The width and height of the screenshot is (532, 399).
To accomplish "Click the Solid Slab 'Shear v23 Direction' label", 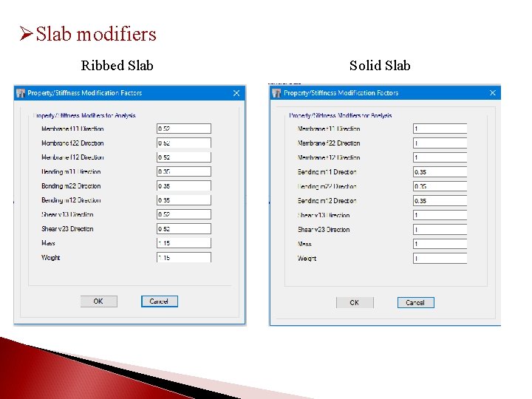I will [x=324, y=230].
